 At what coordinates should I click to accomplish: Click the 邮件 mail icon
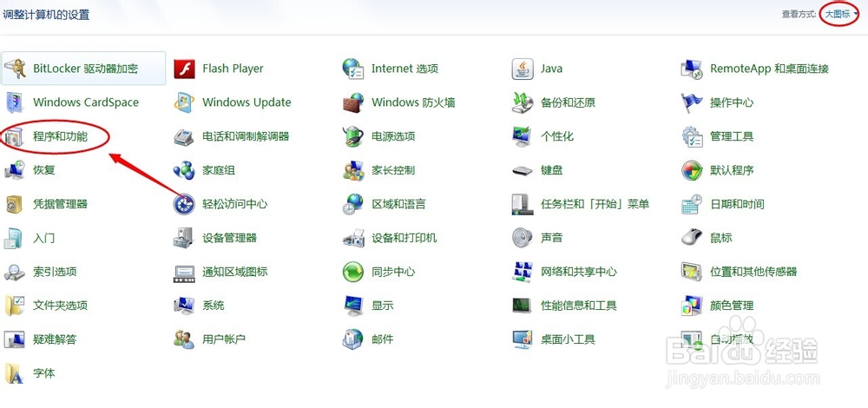click(353, 339)
